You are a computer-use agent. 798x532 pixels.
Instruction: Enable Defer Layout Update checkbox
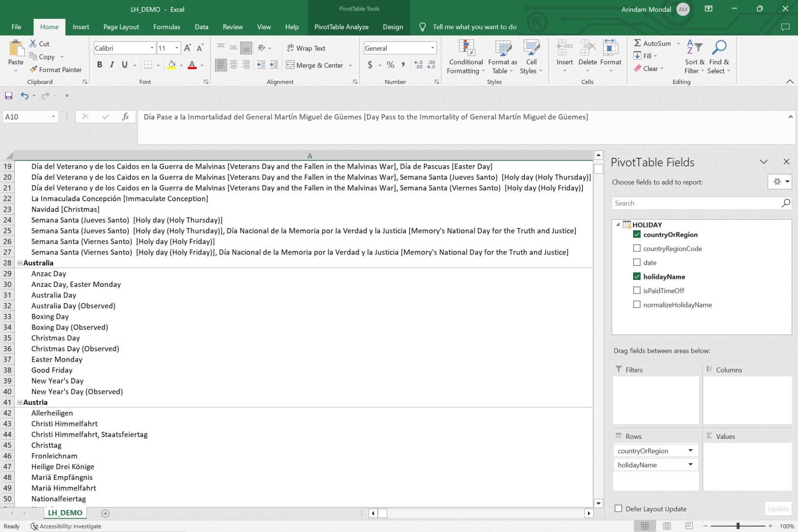pyautogui.click(x=618, y=508)
